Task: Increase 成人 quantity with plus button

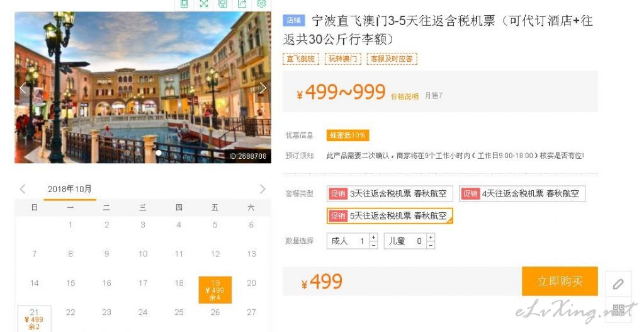Action: click(x=373, y=237)
